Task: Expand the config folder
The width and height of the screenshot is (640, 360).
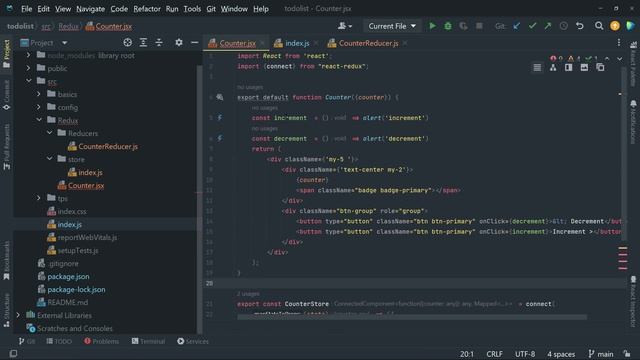Action: pos(39,107)
